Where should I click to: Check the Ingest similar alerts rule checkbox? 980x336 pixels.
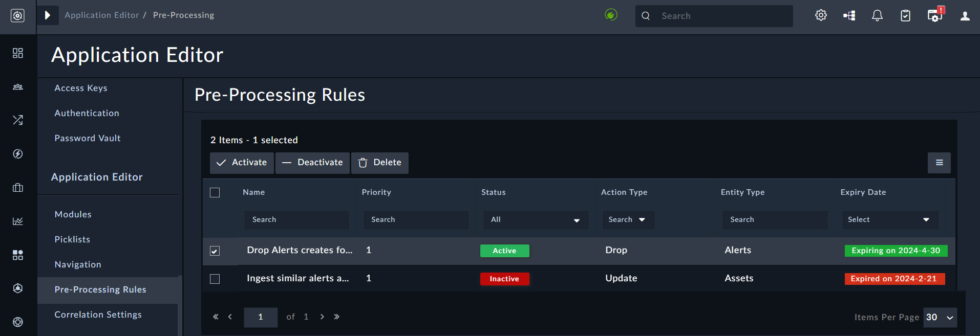[215, 279]
